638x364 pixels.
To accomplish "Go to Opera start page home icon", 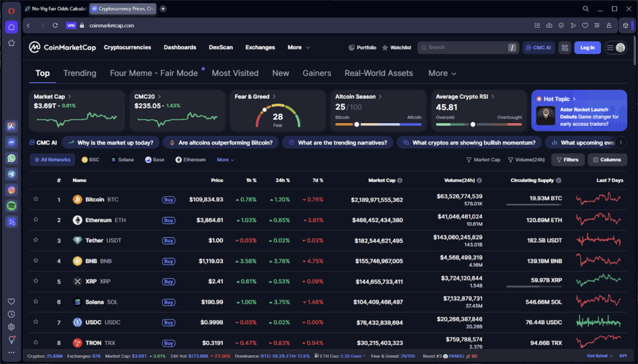I will (x=11, y=27).
